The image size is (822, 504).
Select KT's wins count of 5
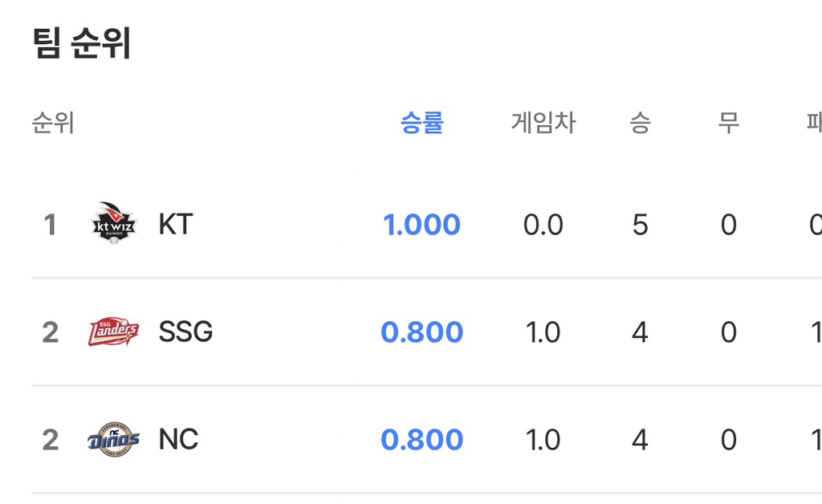640,226
